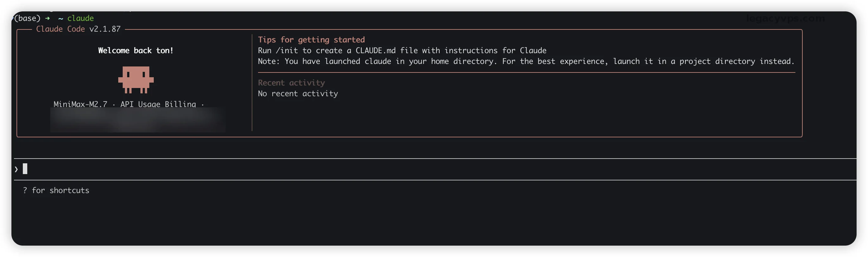The height and width of the screenshot is (257, 868).
Task: Click the tilde home directory symbol
Action: click(x=61, y=18)
